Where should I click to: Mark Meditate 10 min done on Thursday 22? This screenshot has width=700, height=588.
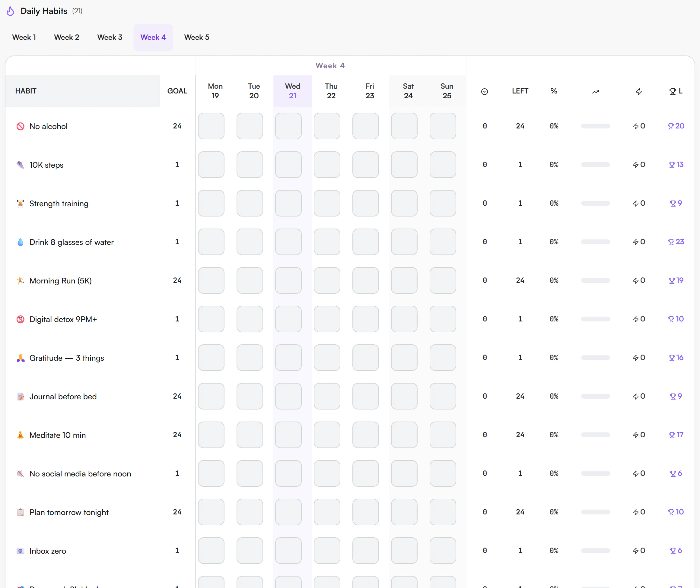(x=327, y=435)
